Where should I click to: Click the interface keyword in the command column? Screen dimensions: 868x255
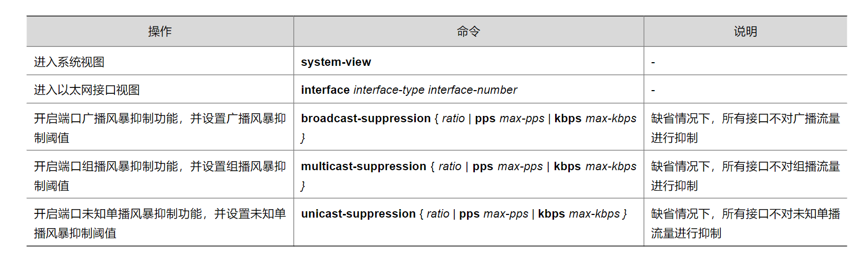tap(325, 90)
